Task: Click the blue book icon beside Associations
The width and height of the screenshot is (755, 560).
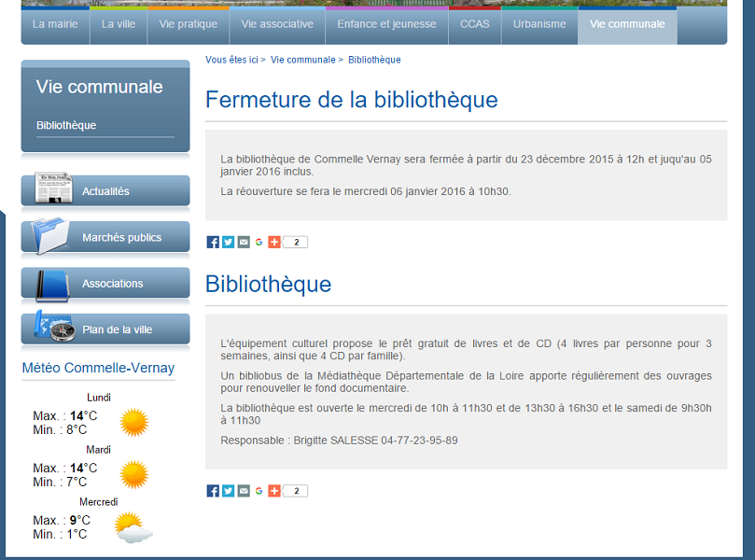Action: (x=52, y=286)
